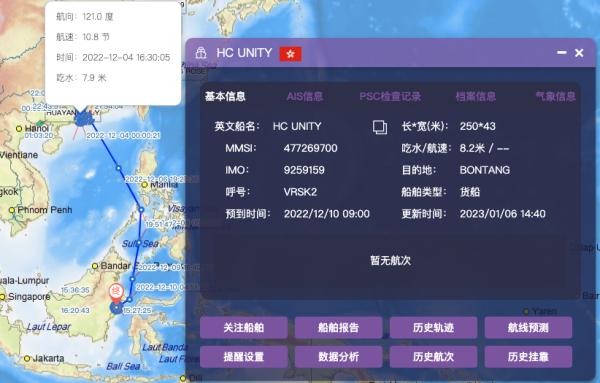This screenshot has width=600, height=383.
Task: Click the copy icon beside ship name
Action: (x=380, y=127)
